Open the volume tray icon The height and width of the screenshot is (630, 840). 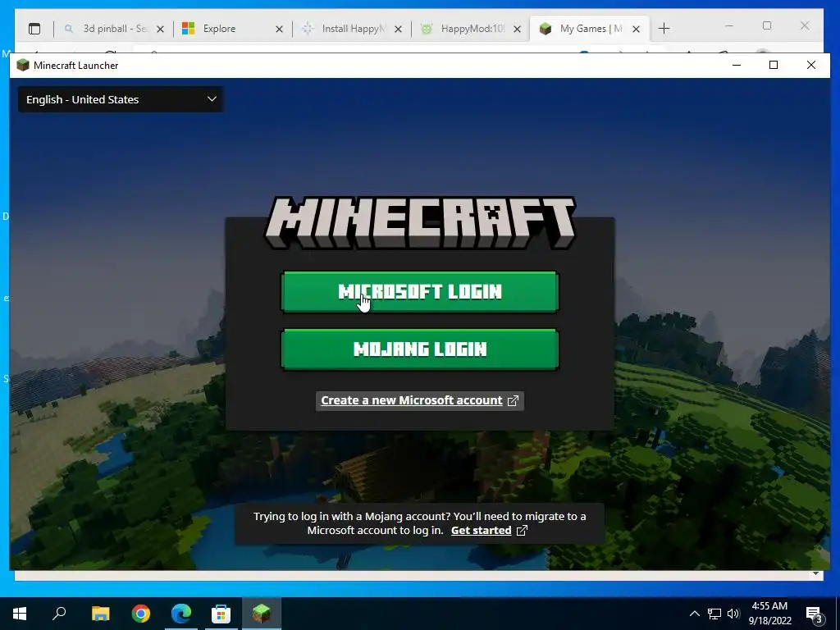click(x=733, y=614)
